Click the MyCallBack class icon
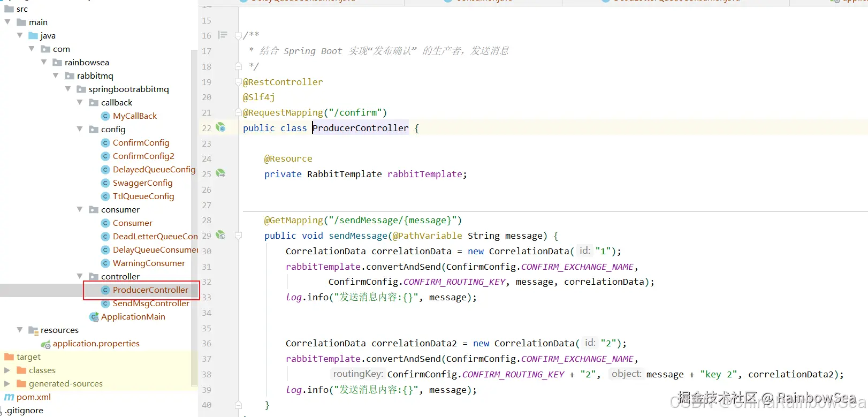 [105, 116]
